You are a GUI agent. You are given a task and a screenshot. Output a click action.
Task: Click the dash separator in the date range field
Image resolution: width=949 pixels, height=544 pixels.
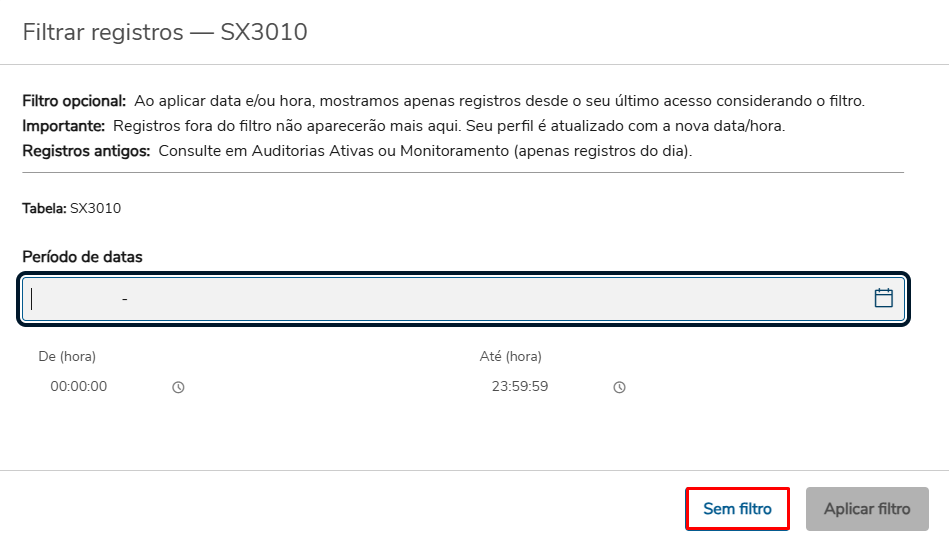coord(124,299)
